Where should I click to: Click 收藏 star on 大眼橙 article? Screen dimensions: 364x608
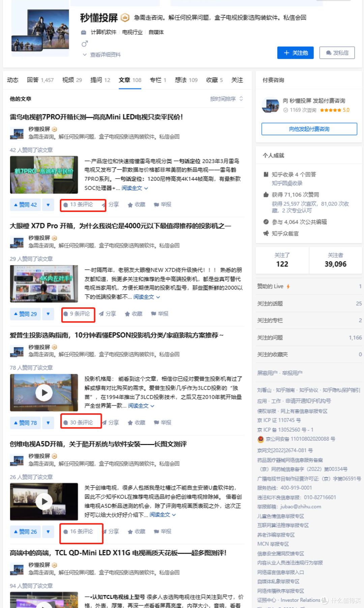point(133,314)
